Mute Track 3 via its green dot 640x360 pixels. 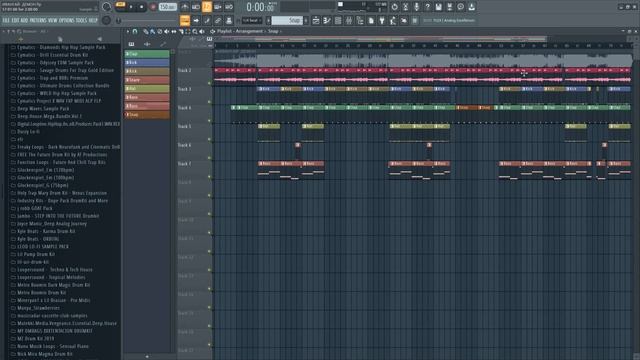[x=210, y=102]
